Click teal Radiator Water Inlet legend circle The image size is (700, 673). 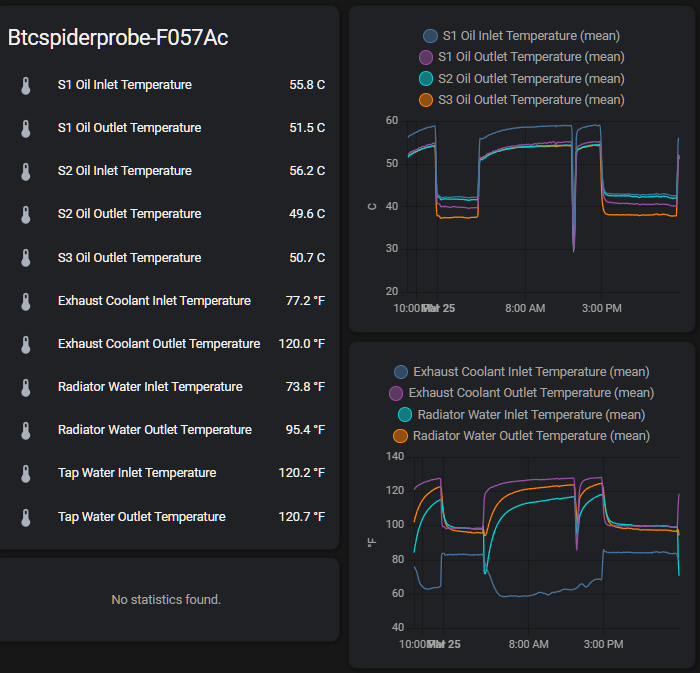[404, 415]
